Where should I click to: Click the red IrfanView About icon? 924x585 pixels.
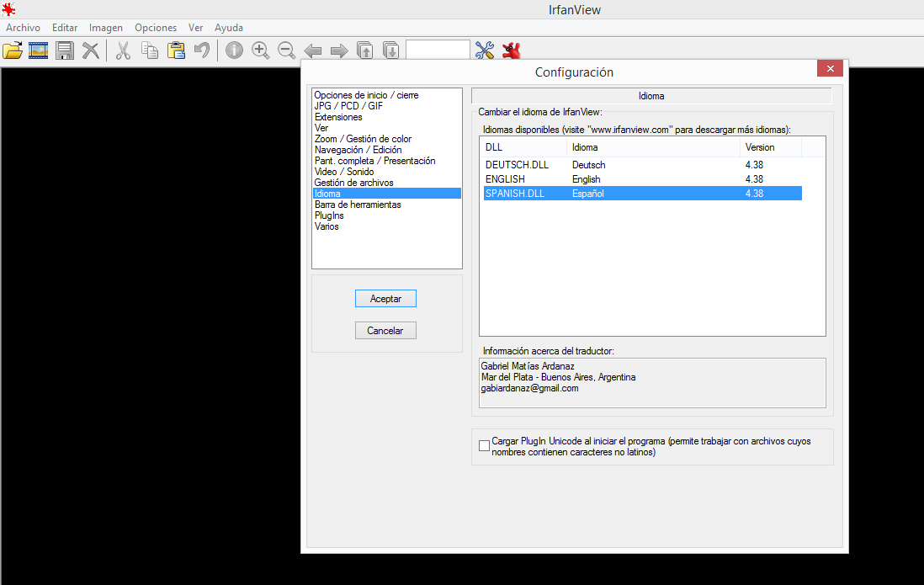[x=512, y=51]
